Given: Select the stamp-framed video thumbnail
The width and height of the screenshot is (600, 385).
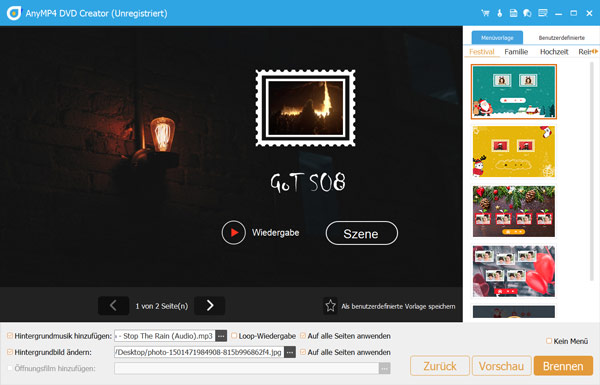Looking at the screenshot, I should [305, 108].
